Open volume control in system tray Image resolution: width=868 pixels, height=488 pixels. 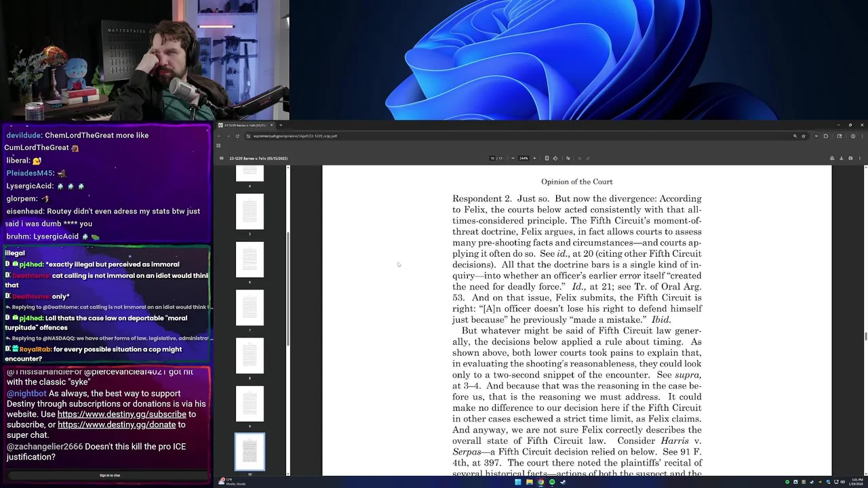click(x=842, y=482)
